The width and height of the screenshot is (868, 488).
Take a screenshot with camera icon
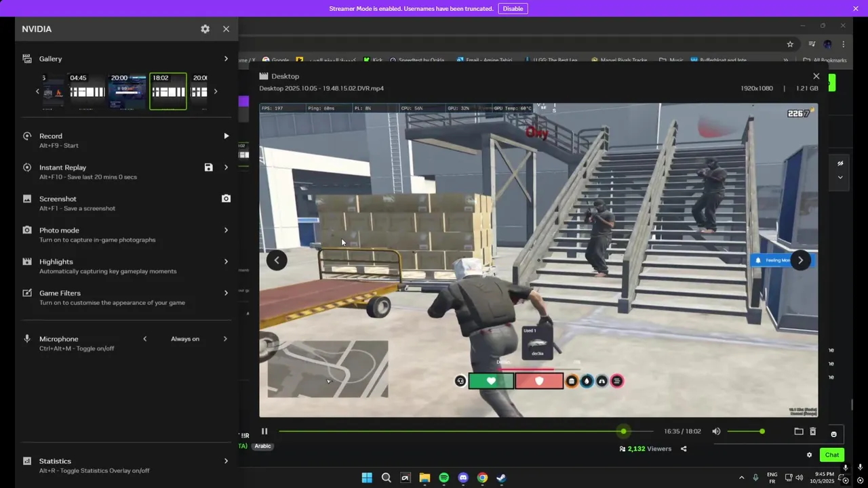click(226, 199)
